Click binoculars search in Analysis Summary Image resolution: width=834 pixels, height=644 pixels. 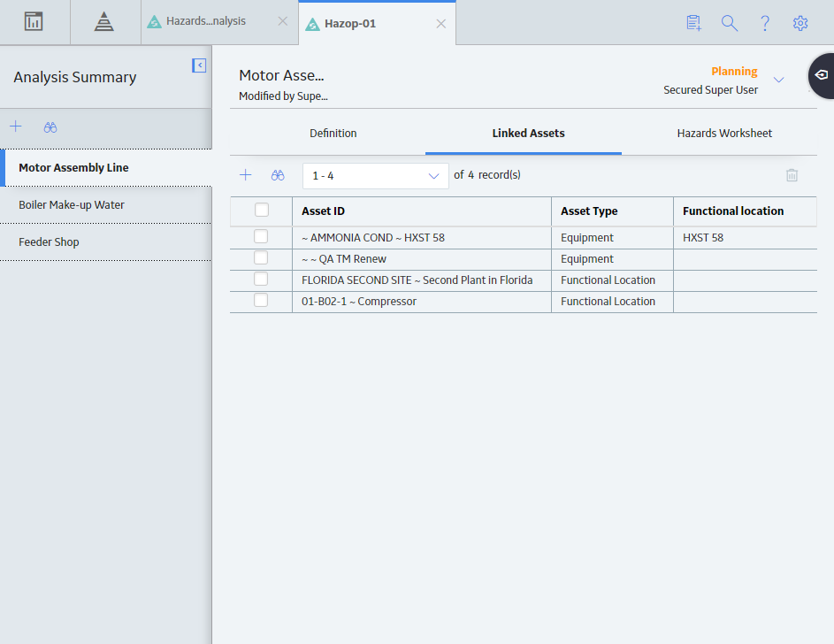pyautogui.click(x=50, y=127)
